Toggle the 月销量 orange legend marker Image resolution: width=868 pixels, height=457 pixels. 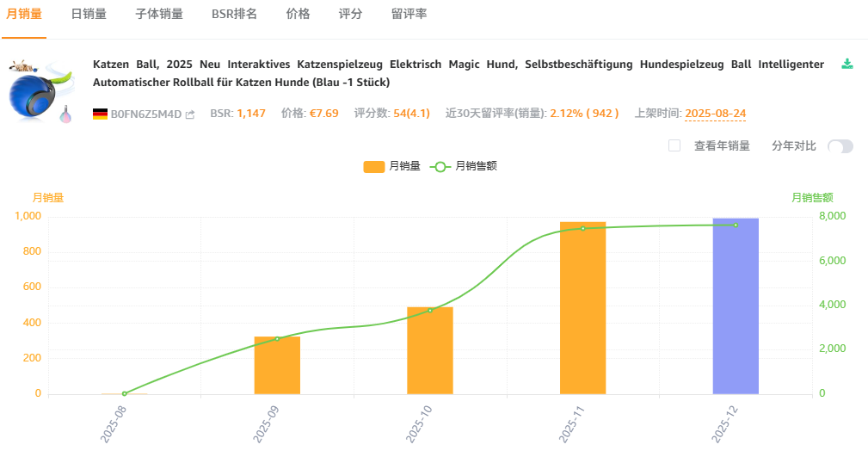(x=374, y=166)
